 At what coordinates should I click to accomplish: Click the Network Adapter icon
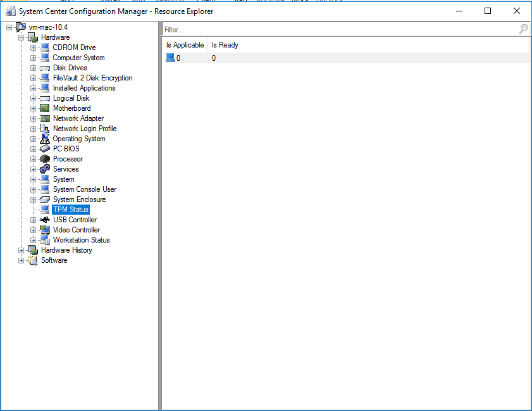[45, 118]
